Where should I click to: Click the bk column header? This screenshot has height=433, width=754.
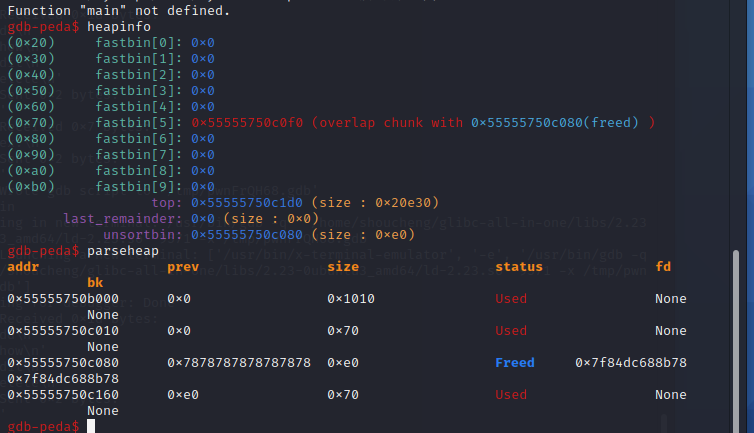95,283
